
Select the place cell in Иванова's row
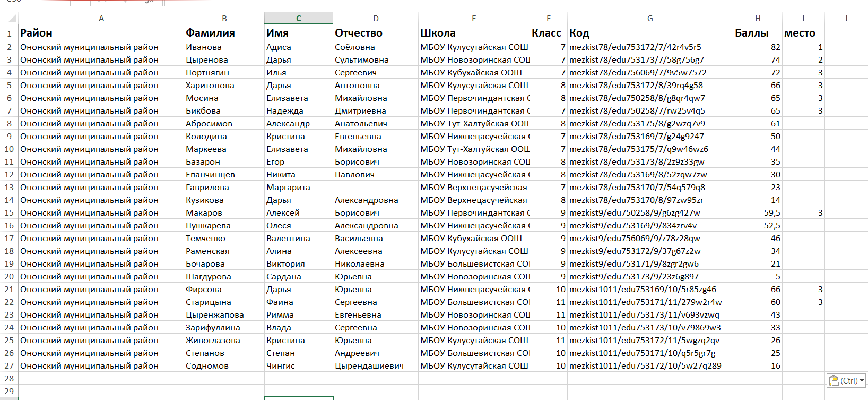[803, 47]
